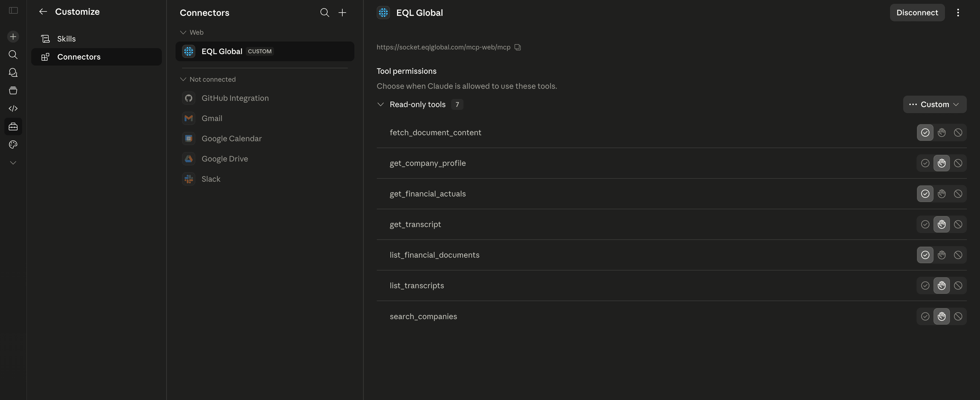Set fetch_document_content to needs approval

pyautogui.click(x=941, y=132)
